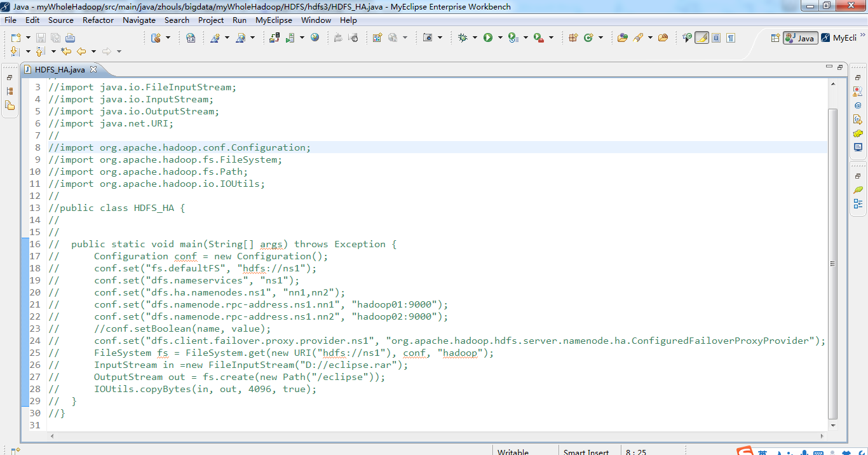
Task: Click the New Java Package icon
Action: [x=573, y=37]
